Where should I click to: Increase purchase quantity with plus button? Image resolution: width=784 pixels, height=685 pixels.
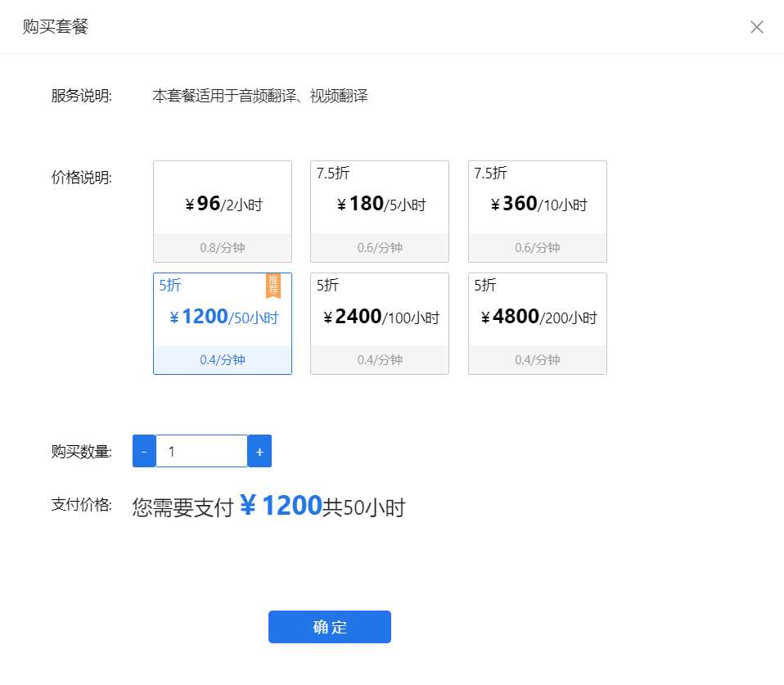click(259, 450)
